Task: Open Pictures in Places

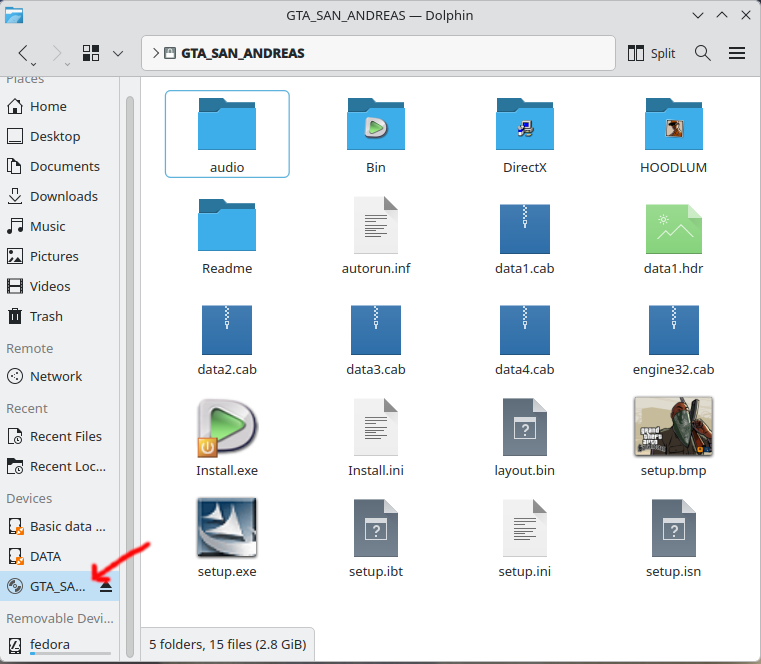Action: click(x=59, y=256)
